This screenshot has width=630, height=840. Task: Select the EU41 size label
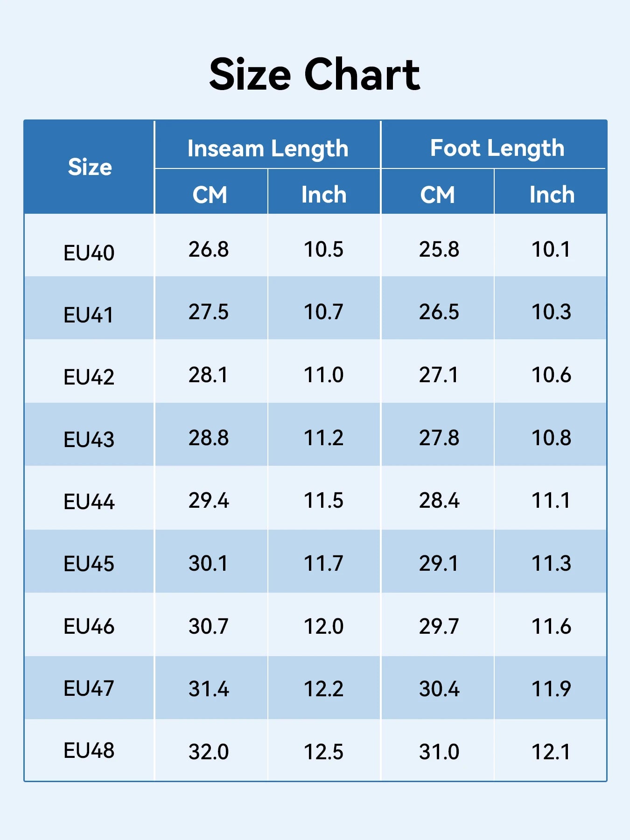point(89,315)
